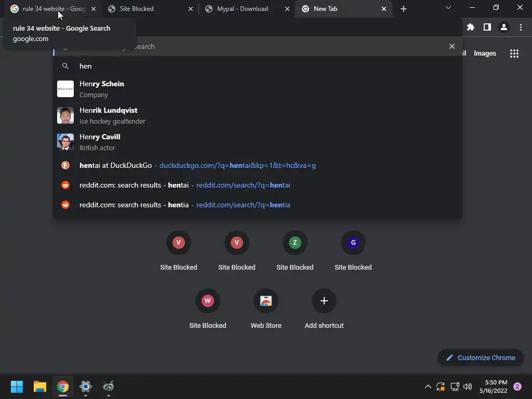Open the Web Store shortcut
This screenshot has width=532, height=399.
pyautogui.click(x=266, y=310)
